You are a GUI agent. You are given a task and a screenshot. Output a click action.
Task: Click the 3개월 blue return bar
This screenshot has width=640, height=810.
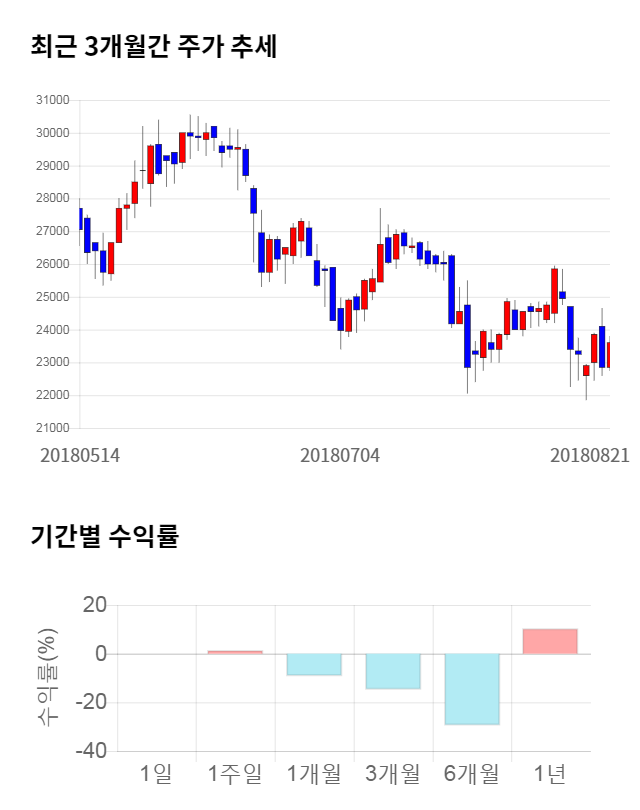(393, 671)
